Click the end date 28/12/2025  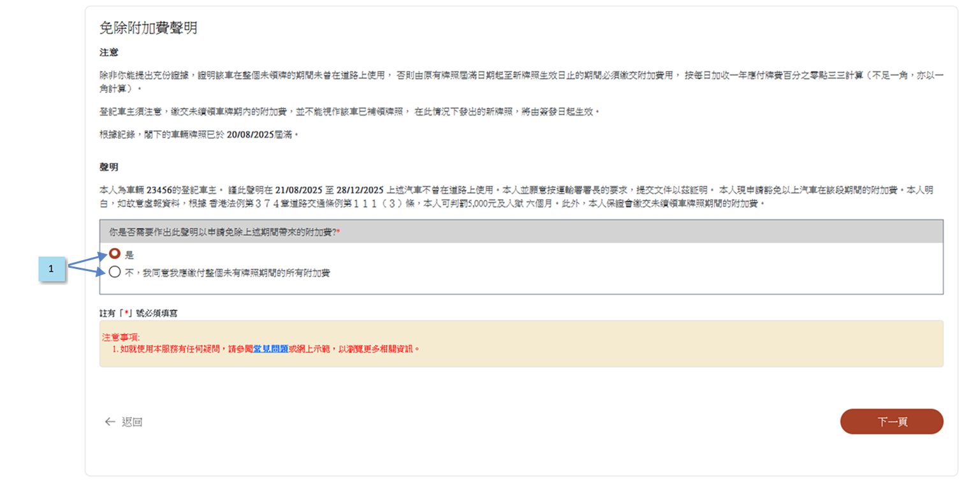[x=360, y=189]
